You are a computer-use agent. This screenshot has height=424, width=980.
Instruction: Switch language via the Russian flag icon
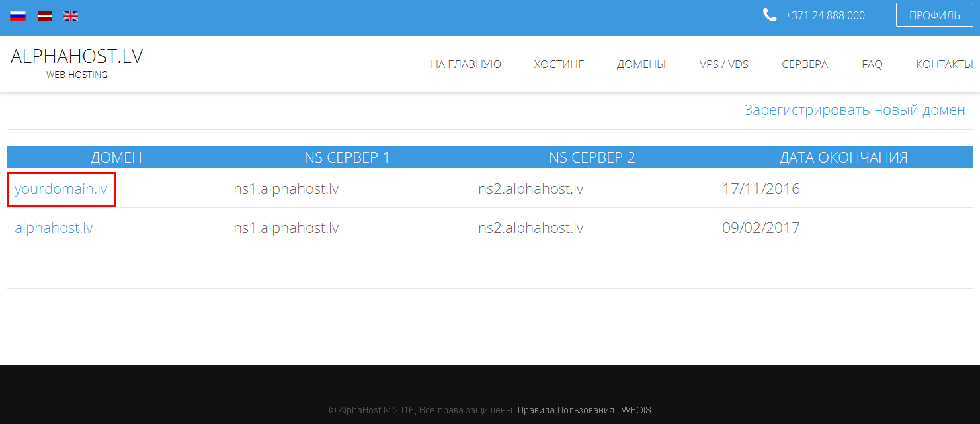pos(18,16)
